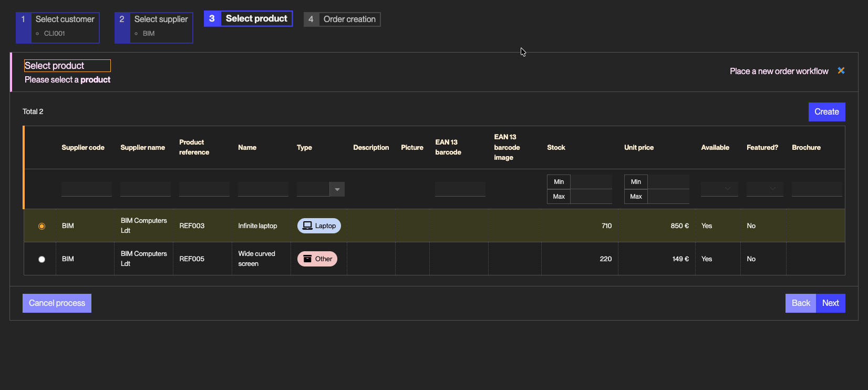This screenshot has height=390, width=868.
Task: Focus the Supplier code filter field
Action: tap(87, 189)
